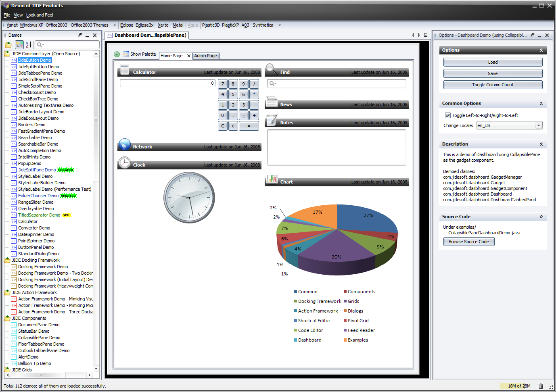Screen dimensions: 556x392
Task: Click the Chart gadget bar-chart icon
Action: (x=272, y=179)
